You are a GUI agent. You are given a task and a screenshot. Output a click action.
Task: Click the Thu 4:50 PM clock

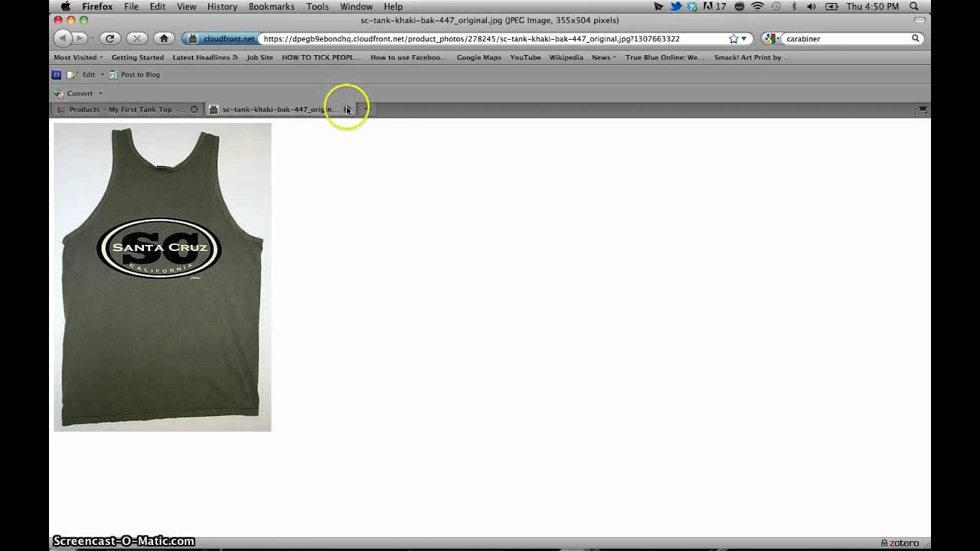pyautogui.click(x=873, y=6)
